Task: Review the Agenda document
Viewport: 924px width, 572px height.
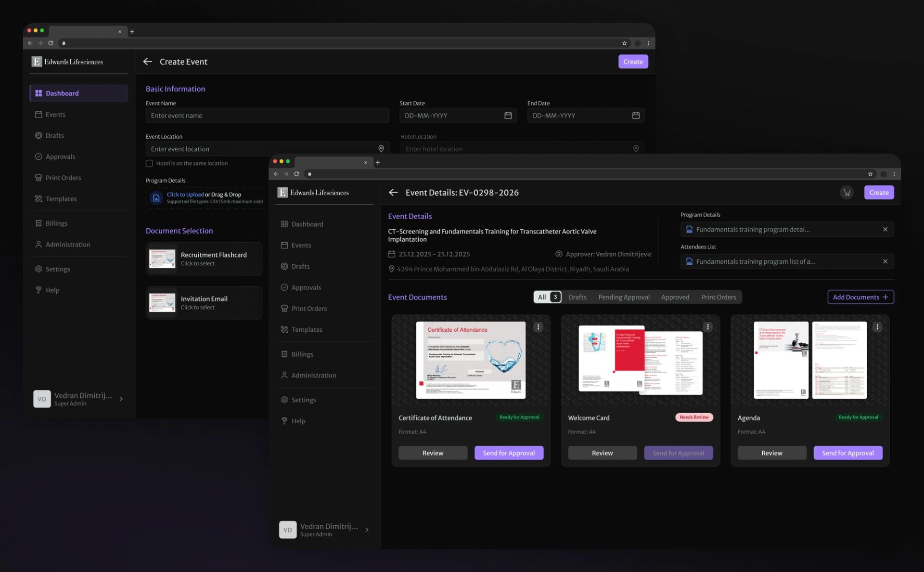Action: click(x=772, y=453)
